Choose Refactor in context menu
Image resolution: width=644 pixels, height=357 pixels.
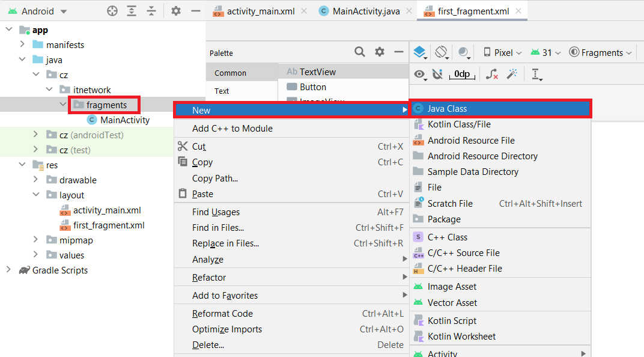[x=209, y=278]
